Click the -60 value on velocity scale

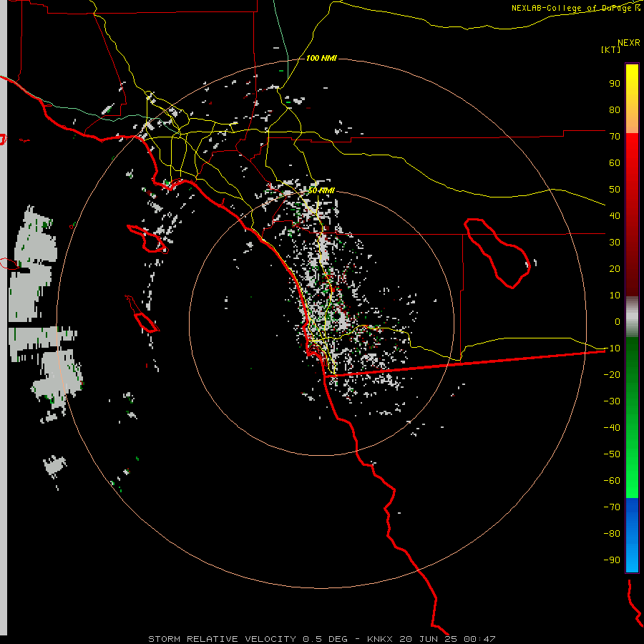click(612, 481)
